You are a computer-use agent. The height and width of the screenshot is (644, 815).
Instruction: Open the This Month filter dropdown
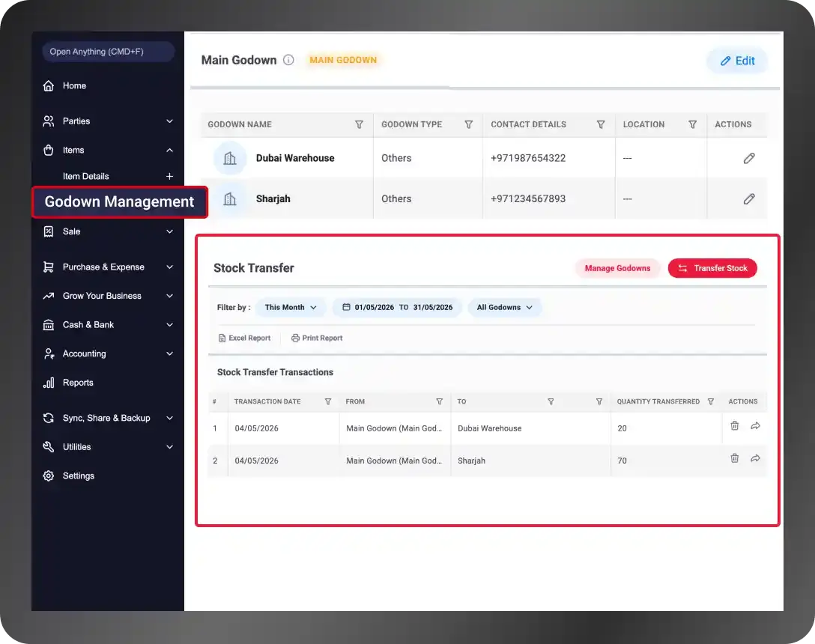291,307
